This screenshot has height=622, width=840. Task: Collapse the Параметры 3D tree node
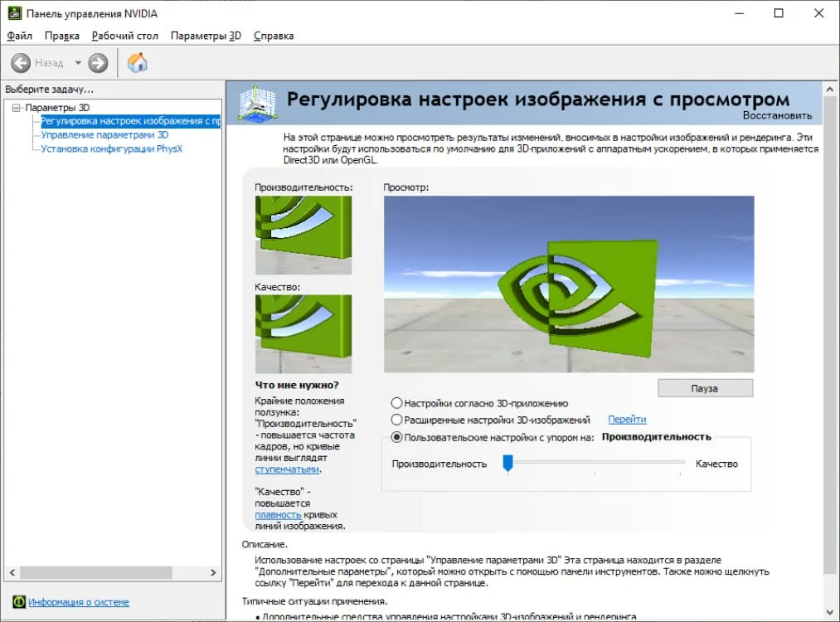point(16,108)
